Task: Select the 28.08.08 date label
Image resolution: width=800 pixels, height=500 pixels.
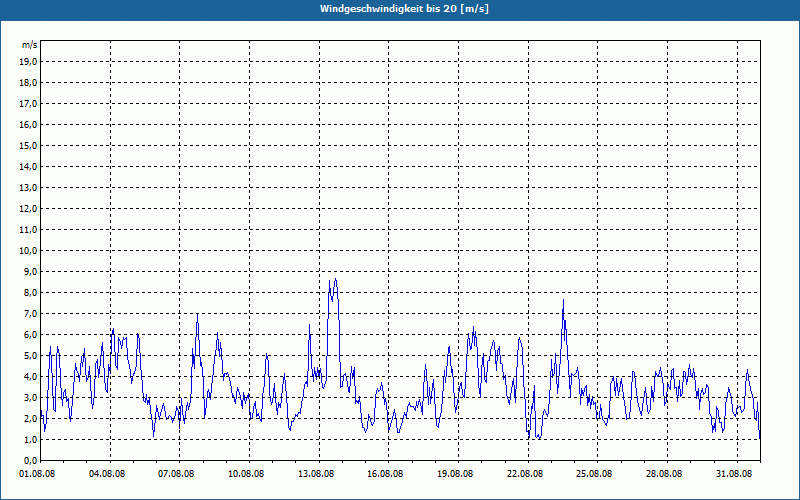Action: point(664,473)
